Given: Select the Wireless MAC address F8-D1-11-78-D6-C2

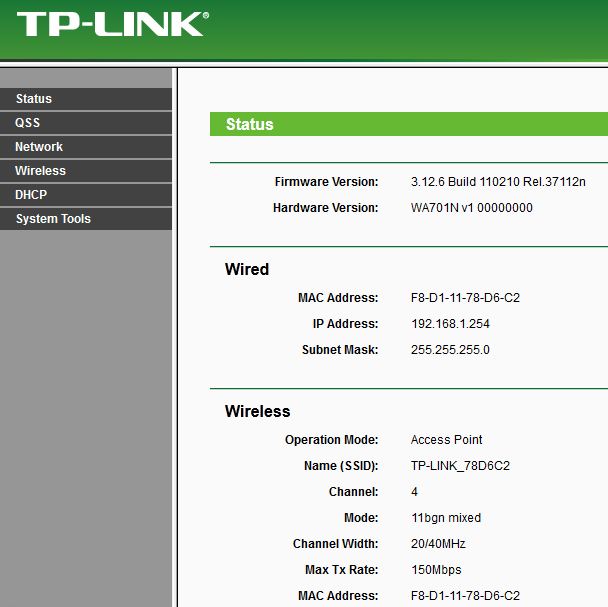Looking at the screenshot, I should [x=465, y=596].
